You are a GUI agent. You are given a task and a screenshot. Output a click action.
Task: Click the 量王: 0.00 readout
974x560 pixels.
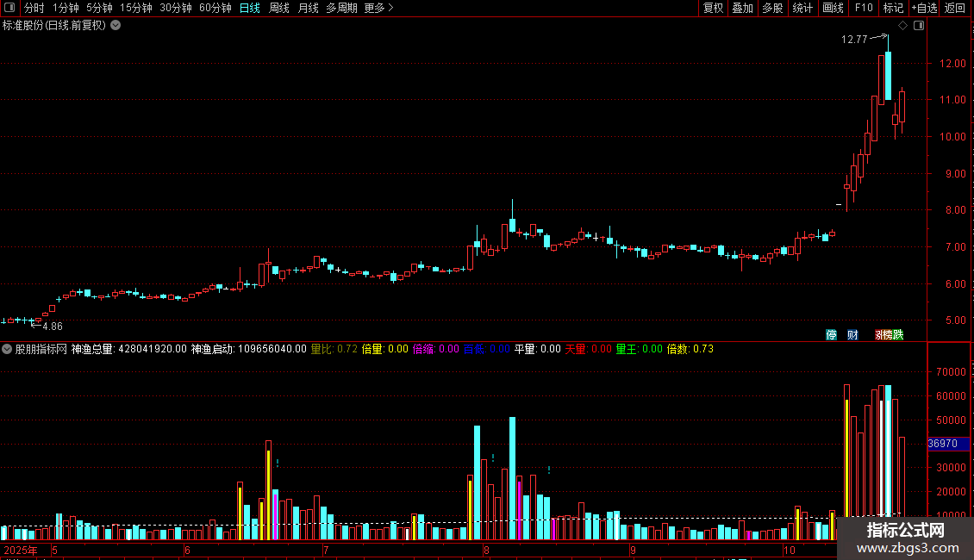pos(640,349)
